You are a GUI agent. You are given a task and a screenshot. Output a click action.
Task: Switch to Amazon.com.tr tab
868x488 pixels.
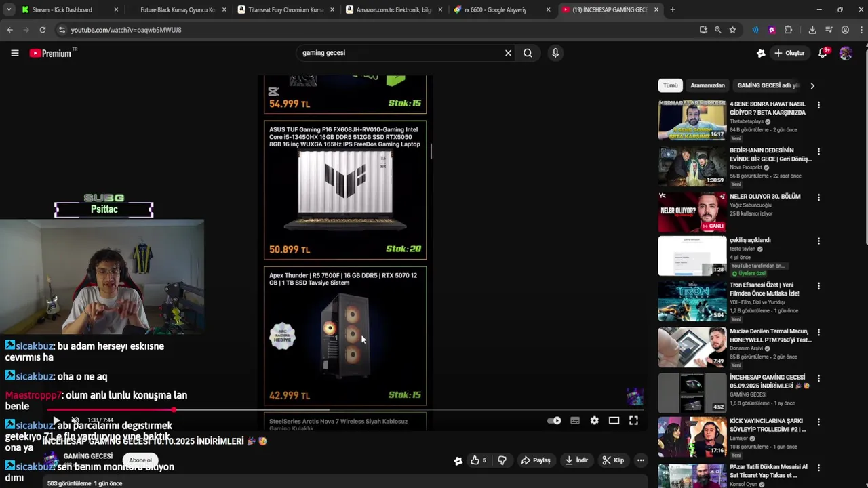(393, 9)
